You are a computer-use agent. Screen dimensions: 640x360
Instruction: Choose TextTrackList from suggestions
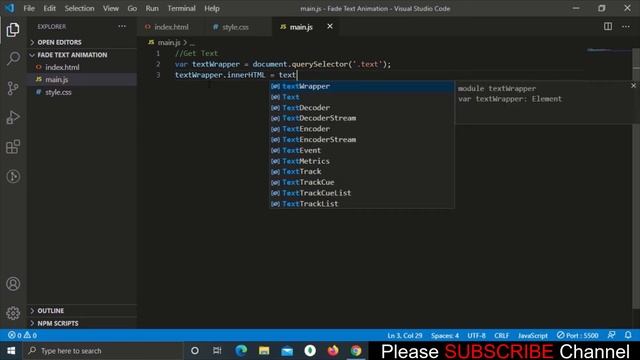coord(361,204)
